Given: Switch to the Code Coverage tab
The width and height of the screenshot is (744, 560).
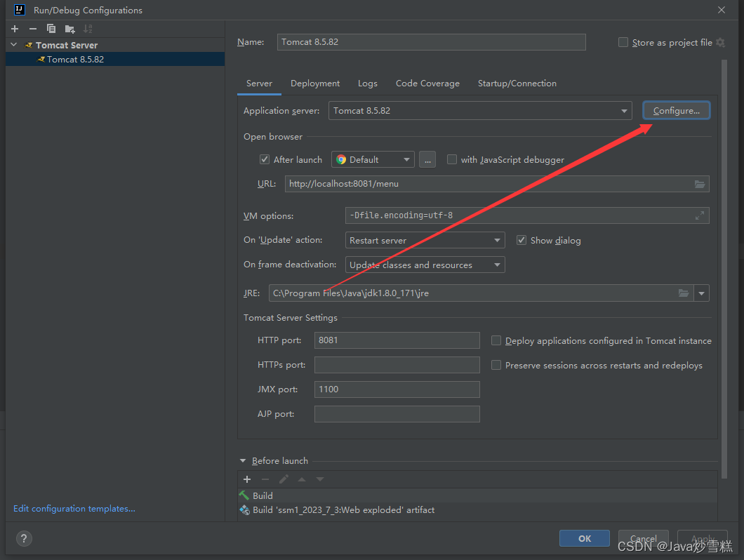Looking at the screenshot, I should pyautogui.click(x=427, y=84).
